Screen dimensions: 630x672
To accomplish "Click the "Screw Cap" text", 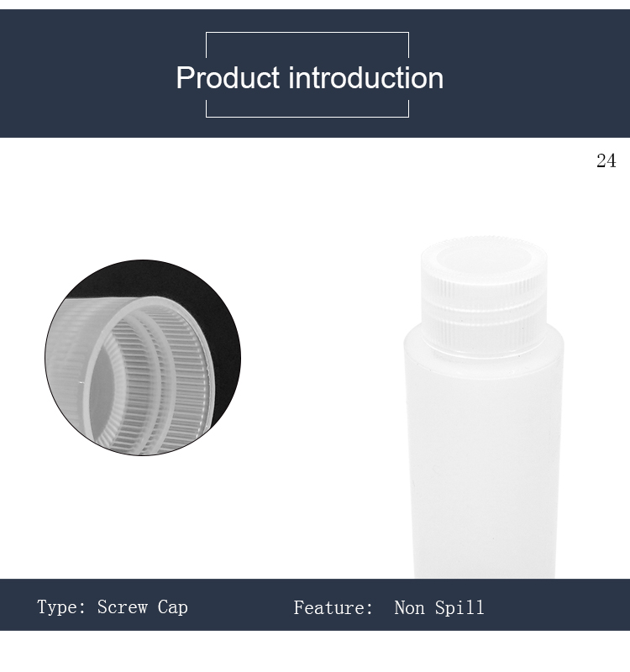I will (x=142, y=607).
